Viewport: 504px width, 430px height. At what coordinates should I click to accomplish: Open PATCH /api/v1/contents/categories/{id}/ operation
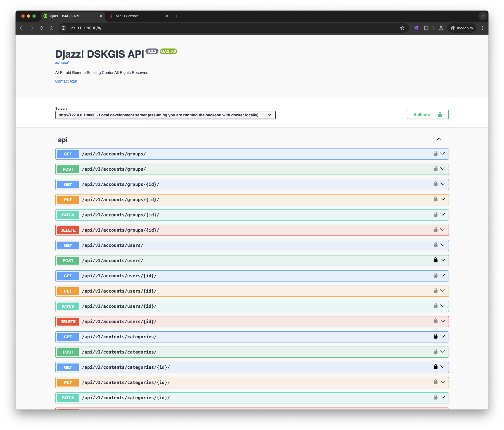252,398
